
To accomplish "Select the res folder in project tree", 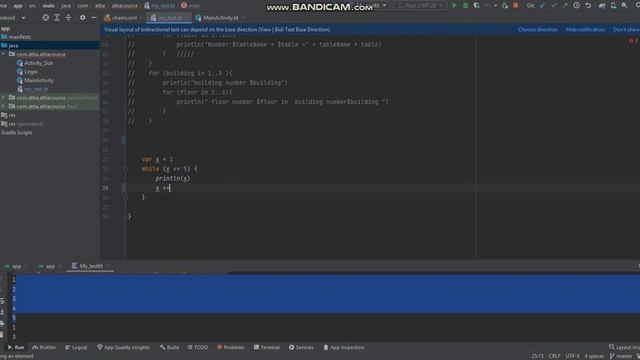I will [8, 115].
